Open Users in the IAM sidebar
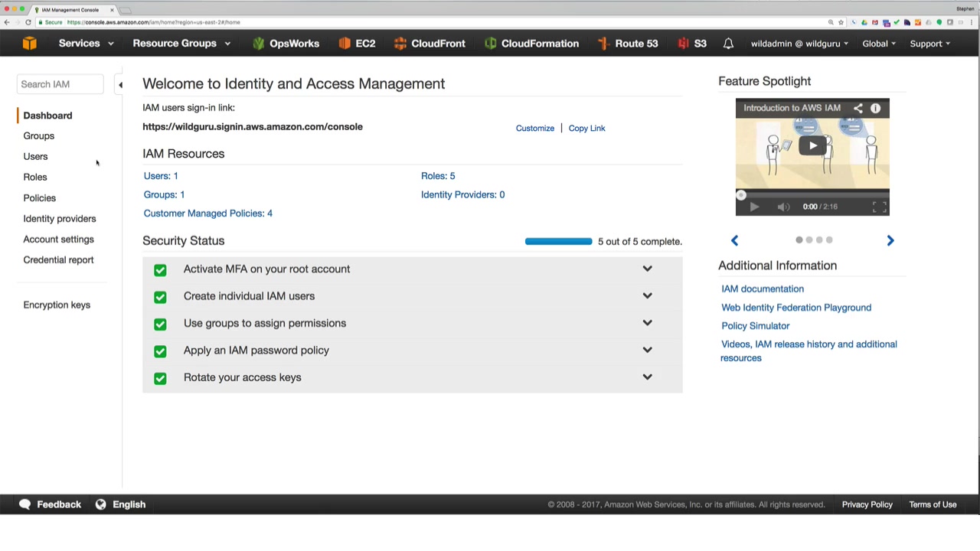This screenshot has height=551, width=980. [35, 156]
